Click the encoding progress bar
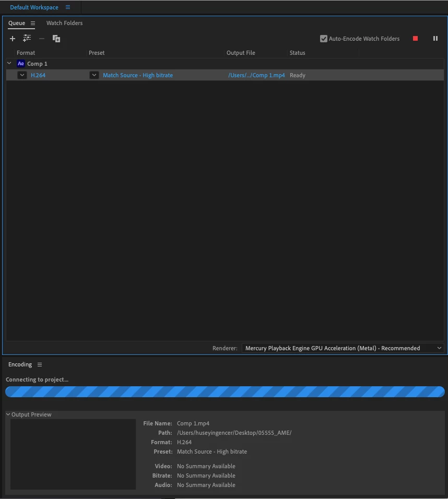 tap(225, 392)
